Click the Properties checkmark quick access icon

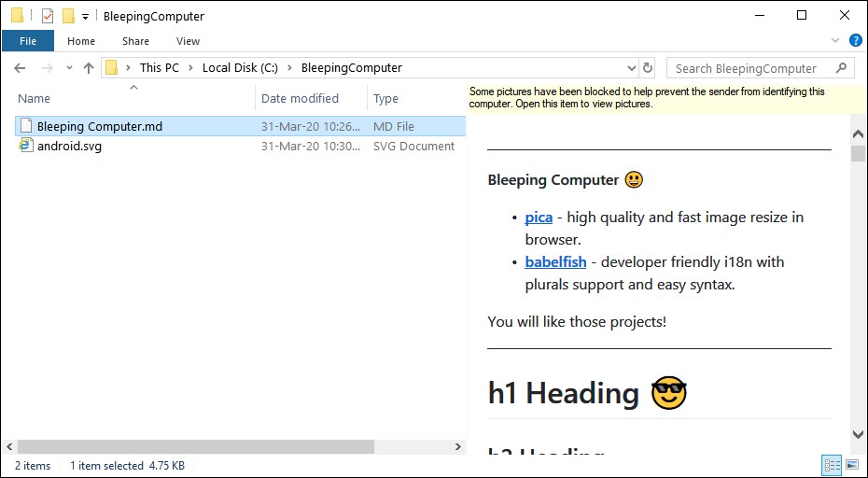coord(47,16)
